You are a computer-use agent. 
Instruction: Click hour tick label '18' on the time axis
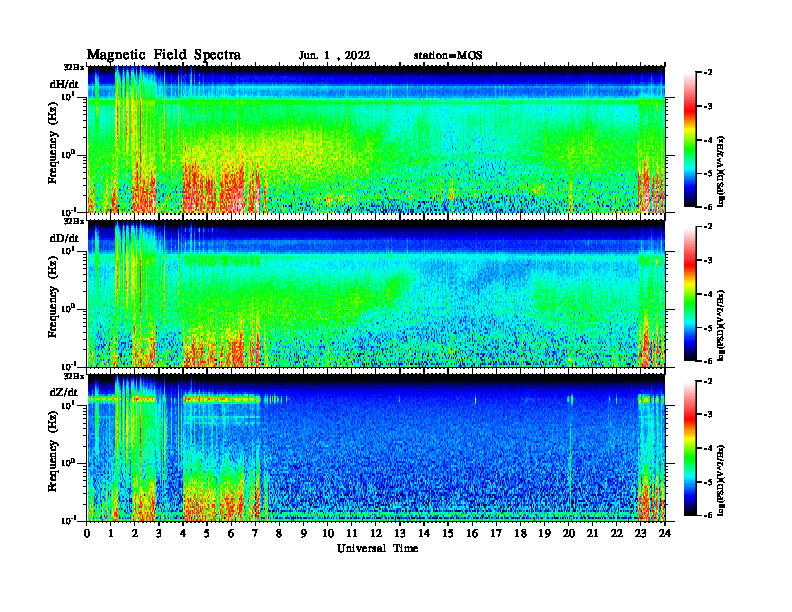click(520, 533)
